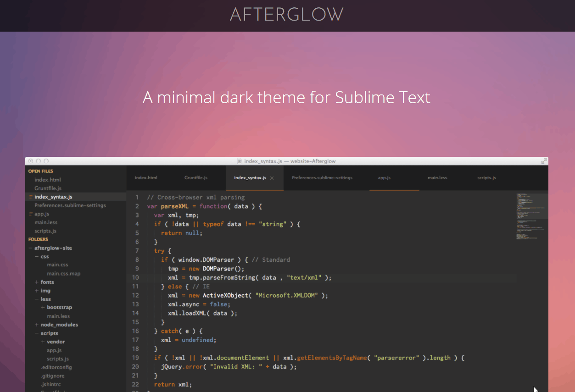Viewport: 575px width, 392px height.
Task: Click the document icon beside index_syntax.js window title
Action: pyautogui.click(x=240, y=161)
